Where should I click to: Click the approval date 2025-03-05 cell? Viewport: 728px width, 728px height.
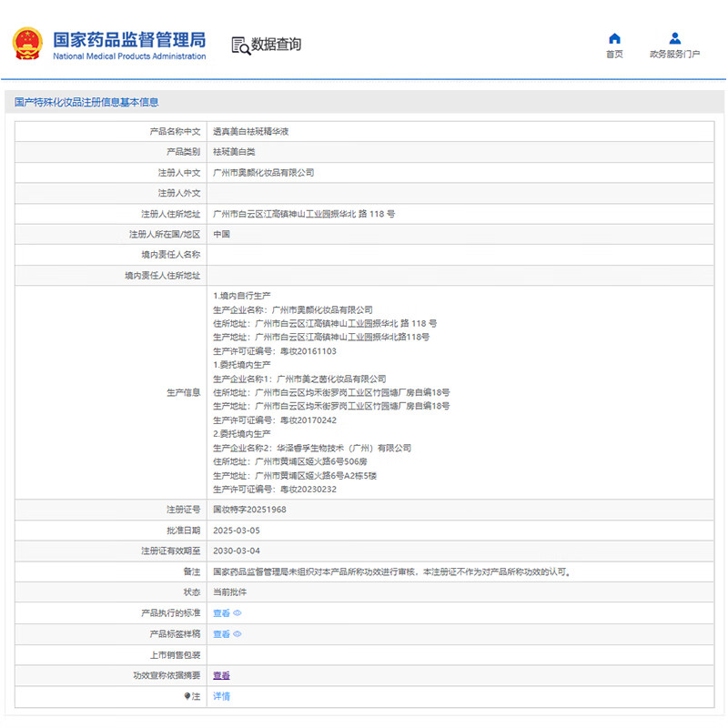tap(236, 531)
